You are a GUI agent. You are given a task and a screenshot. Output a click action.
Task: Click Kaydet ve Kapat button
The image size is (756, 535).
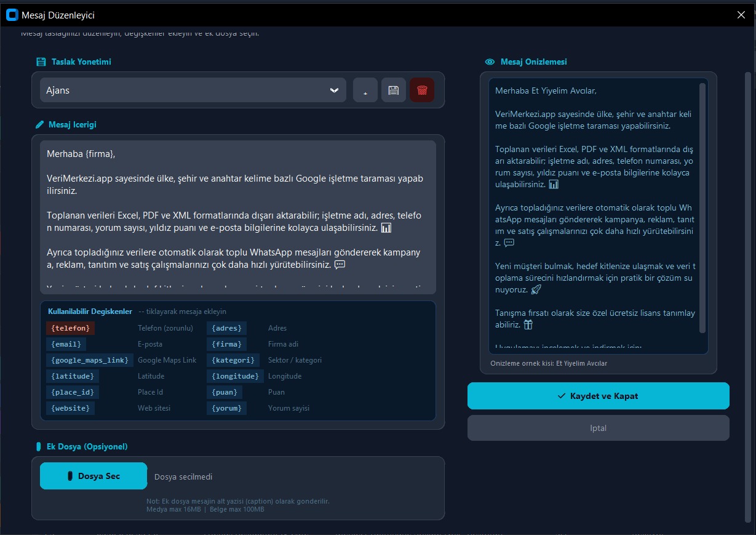[599, 396]
